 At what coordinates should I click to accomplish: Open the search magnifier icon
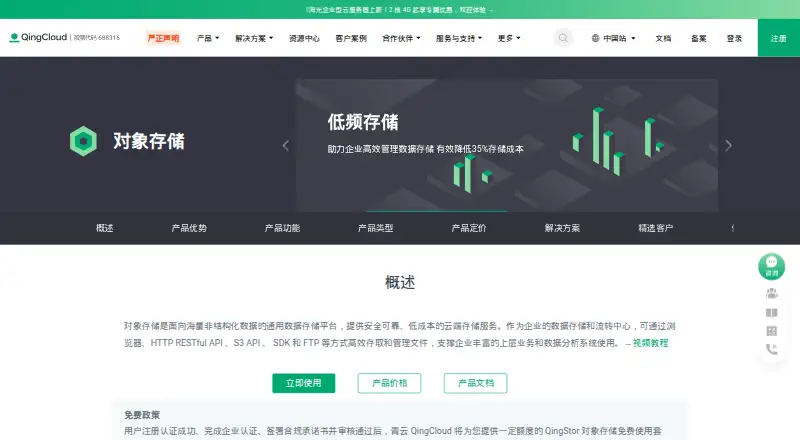click(x=563, y=38)
